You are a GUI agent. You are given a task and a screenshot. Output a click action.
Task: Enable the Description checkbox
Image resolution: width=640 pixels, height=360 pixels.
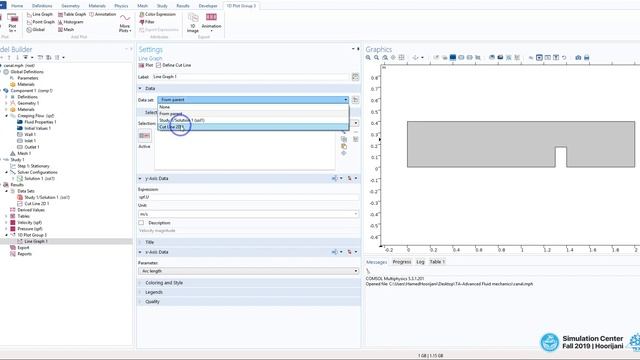tap(141, 223)
